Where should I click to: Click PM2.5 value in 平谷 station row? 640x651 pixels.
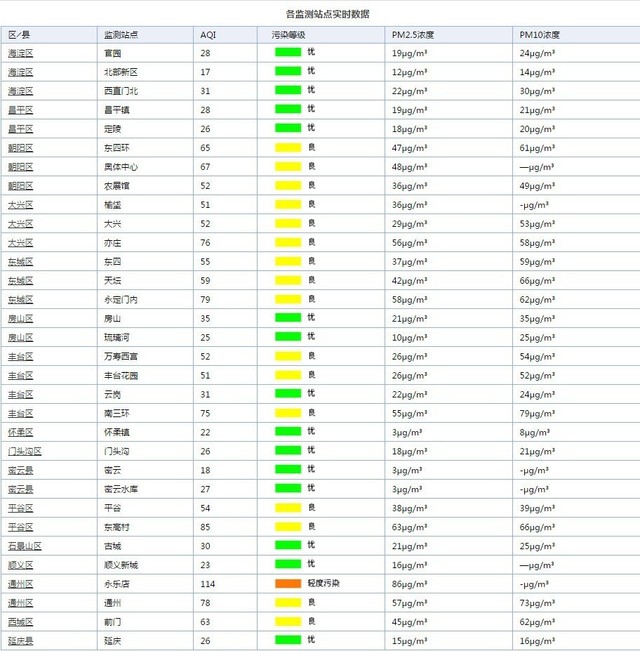coord(410,508)
